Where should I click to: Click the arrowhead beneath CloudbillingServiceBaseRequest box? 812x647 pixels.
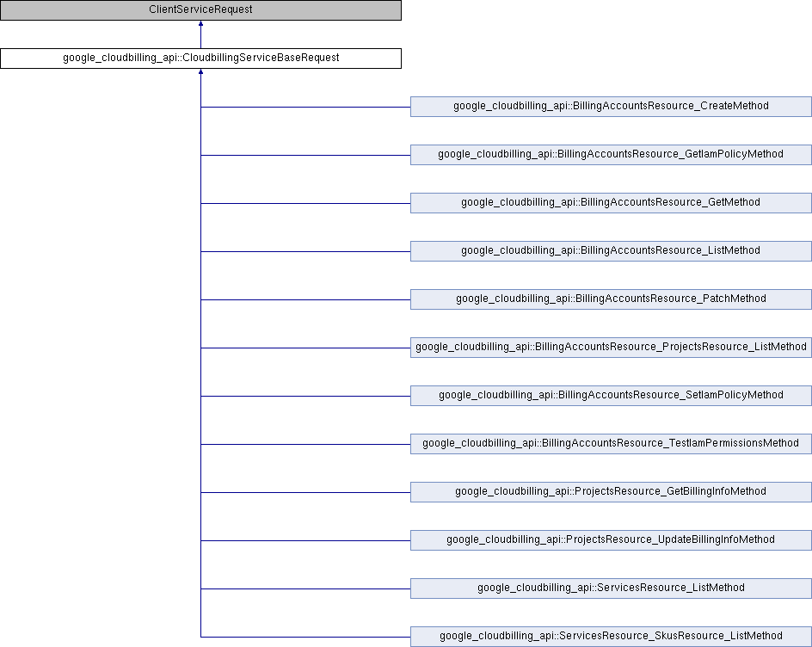pyautogui.click(x=200, y=73)
